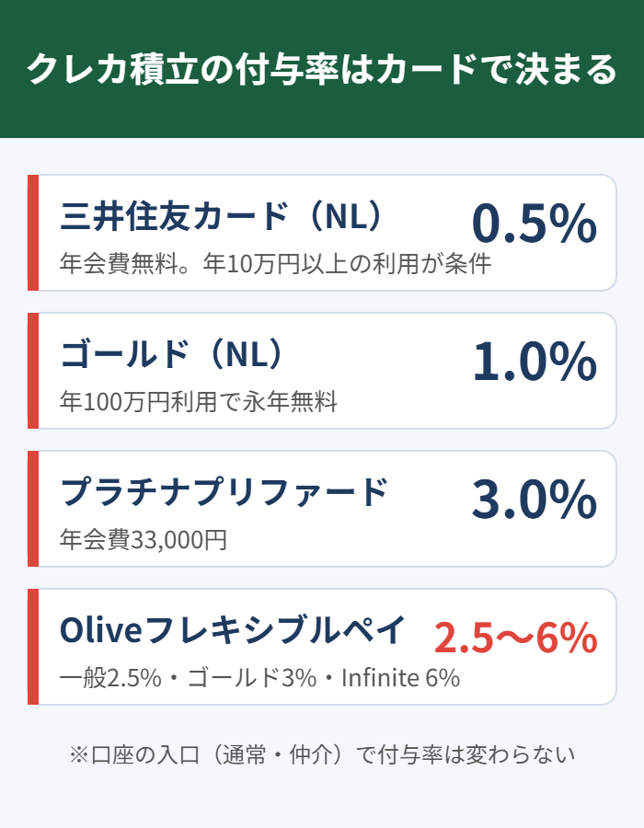Viewport: 644px width, 828px height.
Task: Click the header title クレカ積立の付与率はカードで決まる
Action: click(322, 69)
